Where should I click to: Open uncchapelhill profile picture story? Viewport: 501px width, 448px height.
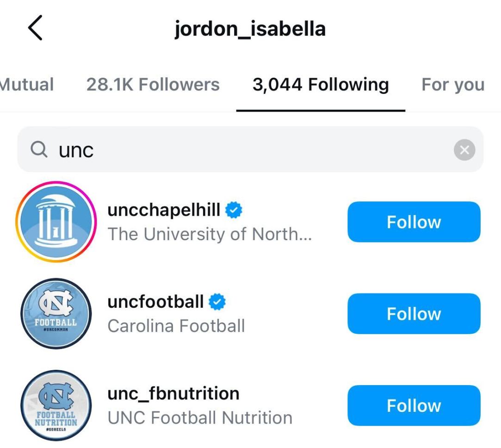coord(55,221)
